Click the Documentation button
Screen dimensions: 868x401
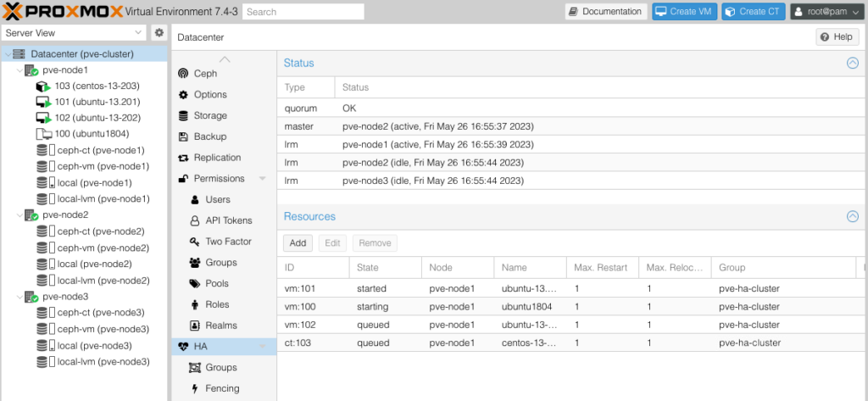[606, 12]
